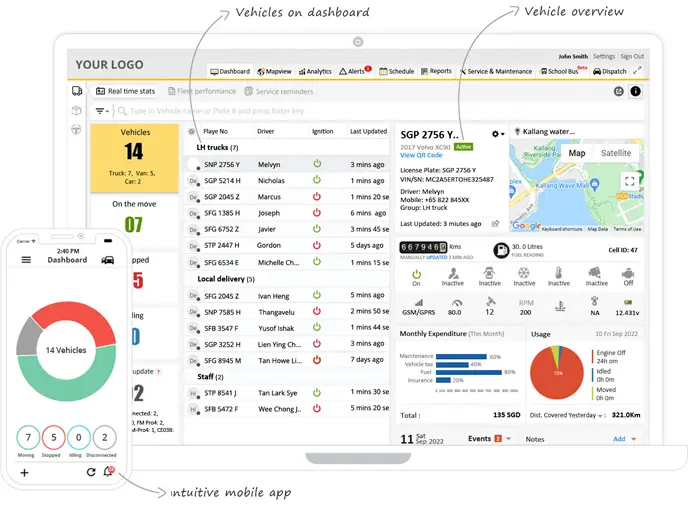Click the Fuel expenditure bar

pyautogui.click(x=469, y=372)
